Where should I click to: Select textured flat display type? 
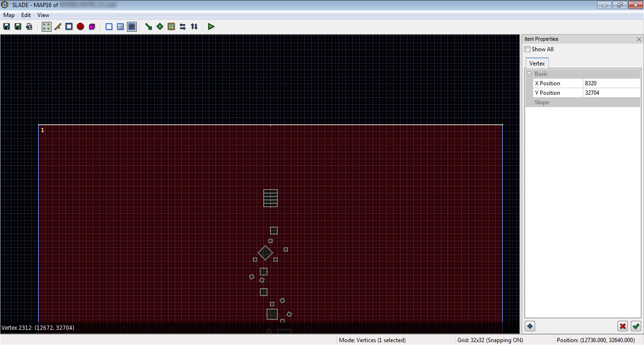[132, 27]
